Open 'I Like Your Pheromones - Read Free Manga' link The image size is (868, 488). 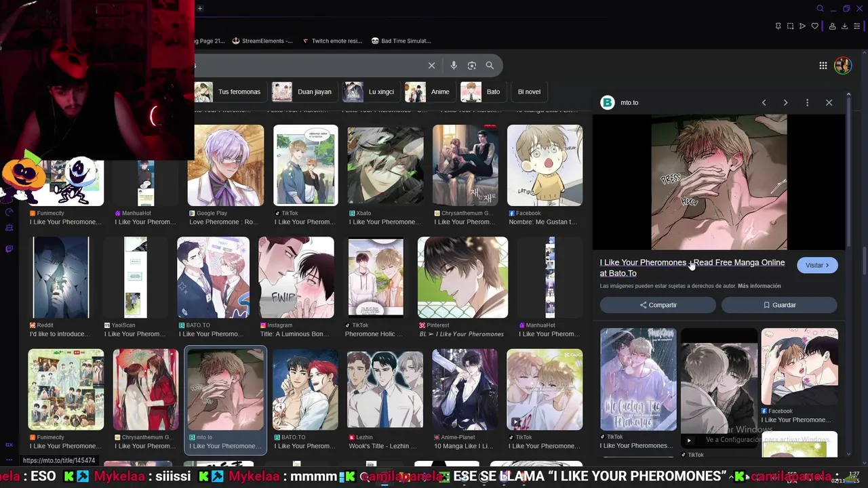(692, 268)
